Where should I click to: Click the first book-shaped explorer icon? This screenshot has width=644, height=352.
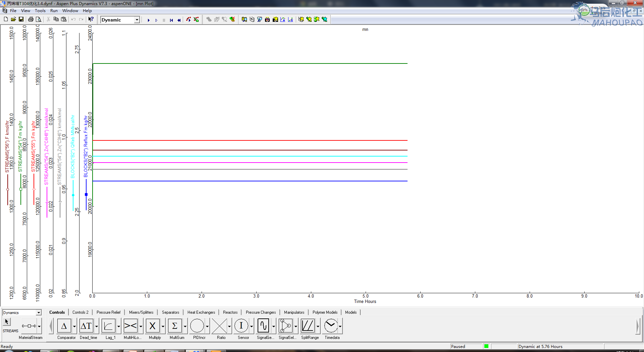coord(244,19)
